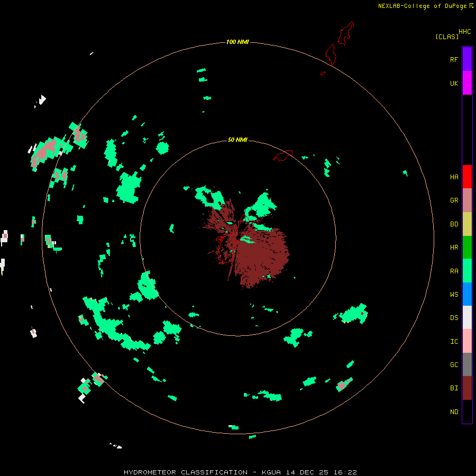Click the DS legend label
The height and width of the screenshot is (476, 476).
[454, 318]
